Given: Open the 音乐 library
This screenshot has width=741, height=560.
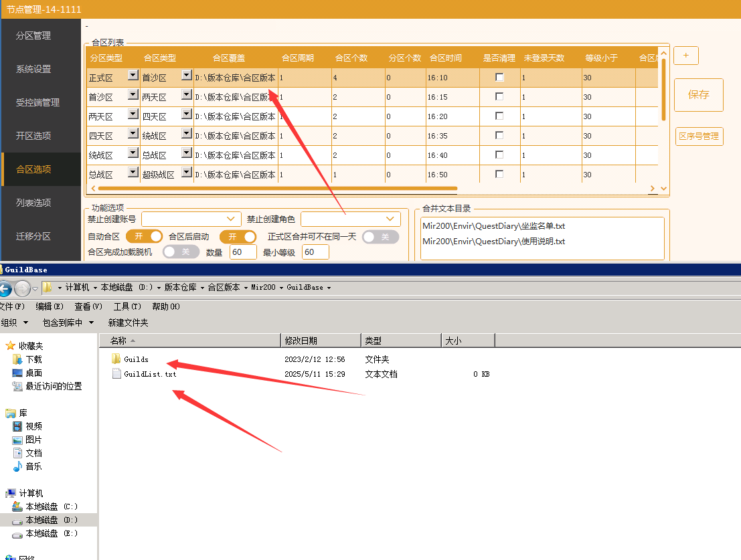Looking at the screenshot, I should point(33,466).
